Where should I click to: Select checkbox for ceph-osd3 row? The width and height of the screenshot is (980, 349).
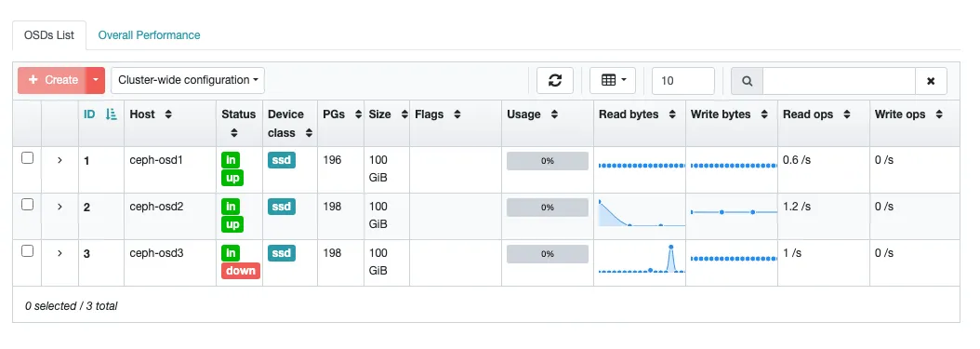point(28,250)
